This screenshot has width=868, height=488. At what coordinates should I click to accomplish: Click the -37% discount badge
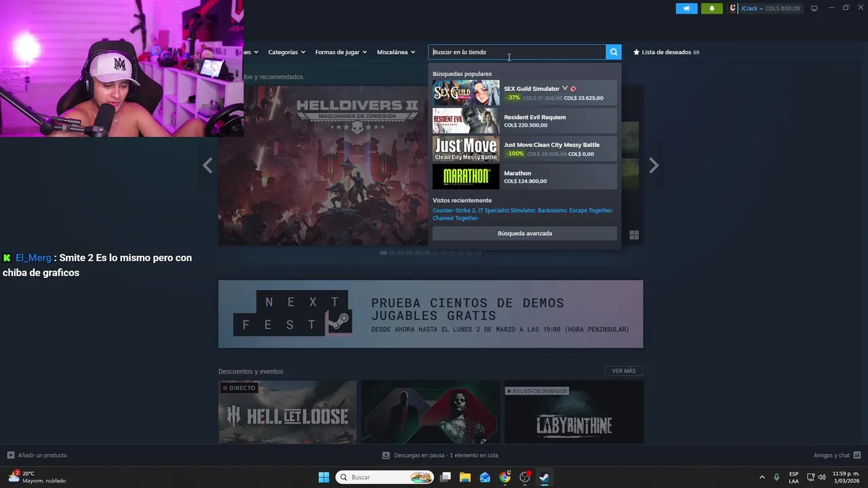tap(513, 98)
